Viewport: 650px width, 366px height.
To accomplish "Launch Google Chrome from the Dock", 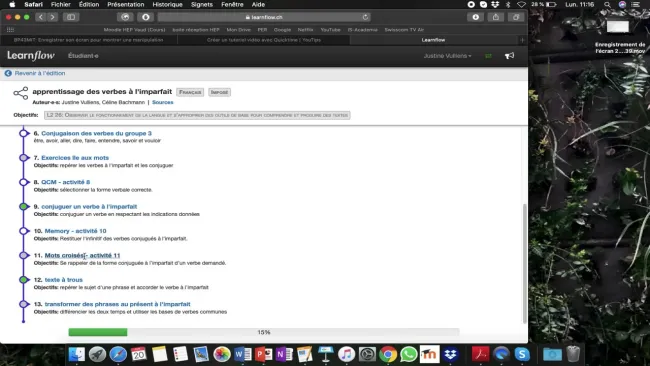I will point(388,354).
